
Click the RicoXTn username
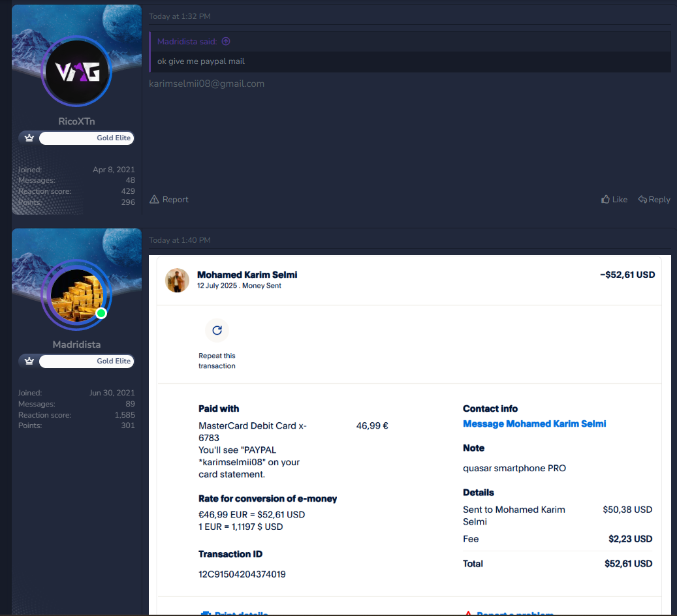pyautogui.click(x=76, y=121)
